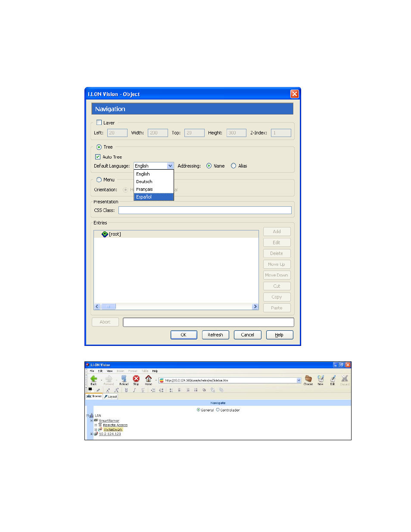Click the Cancel button

(248, 335)
